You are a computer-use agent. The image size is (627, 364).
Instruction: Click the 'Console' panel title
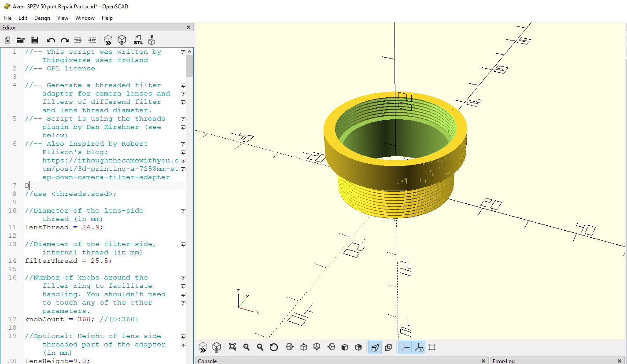[x=207, y=361]
